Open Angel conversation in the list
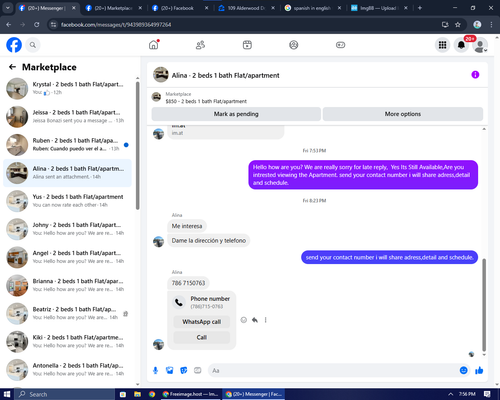The height and width of the screenshot is (400, 500). [x=67, y=257]
